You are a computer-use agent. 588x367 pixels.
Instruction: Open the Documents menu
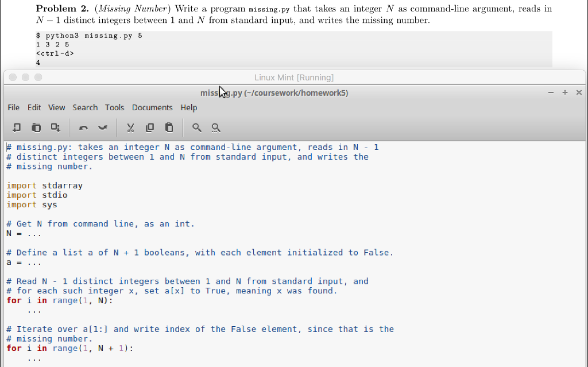(152, 107)
